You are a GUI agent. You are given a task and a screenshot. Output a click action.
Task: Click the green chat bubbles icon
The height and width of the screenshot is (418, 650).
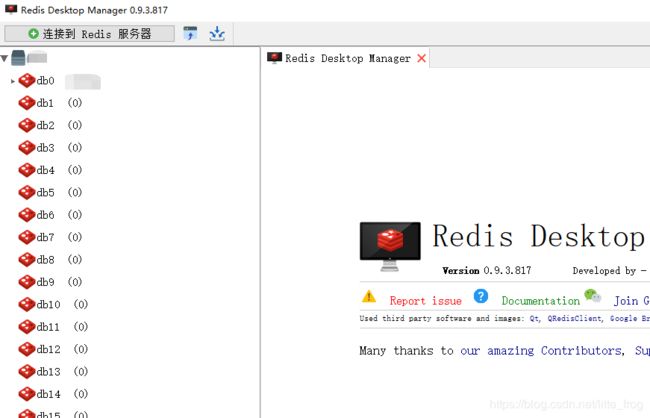(593, 296)
